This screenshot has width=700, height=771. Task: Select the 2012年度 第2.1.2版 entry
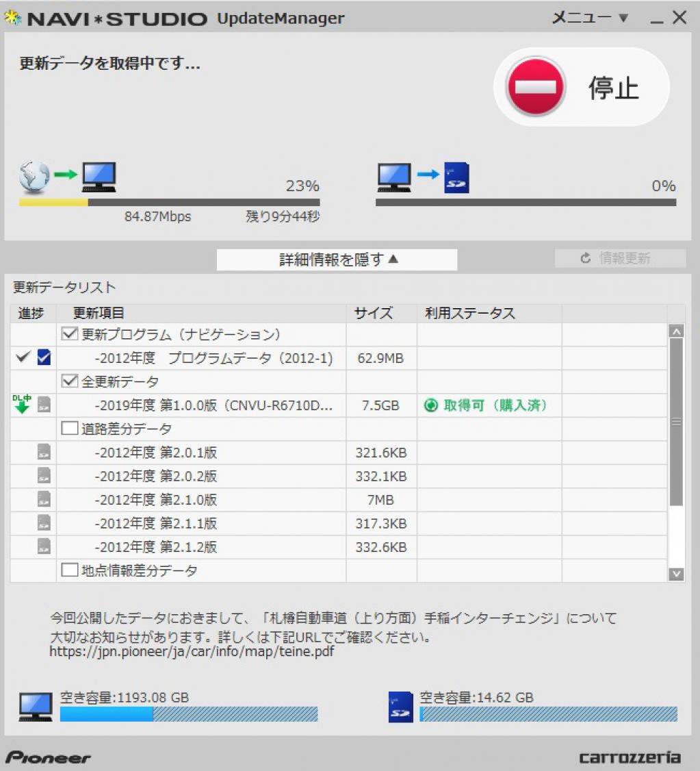click(x=156, y=547)
